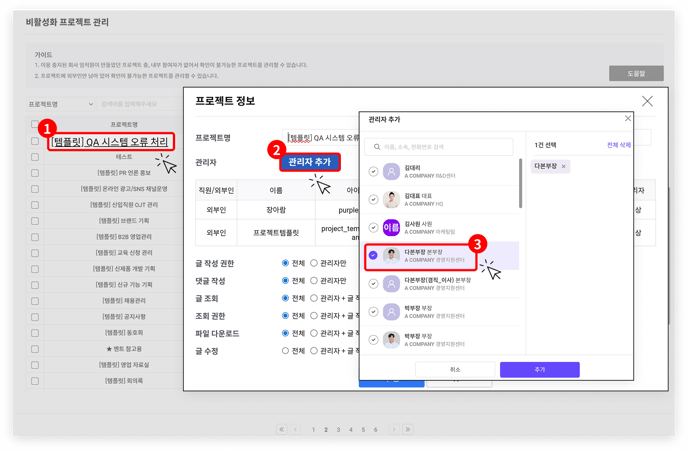Close the 프로젝트 정보 panel with X

[647, 101]
